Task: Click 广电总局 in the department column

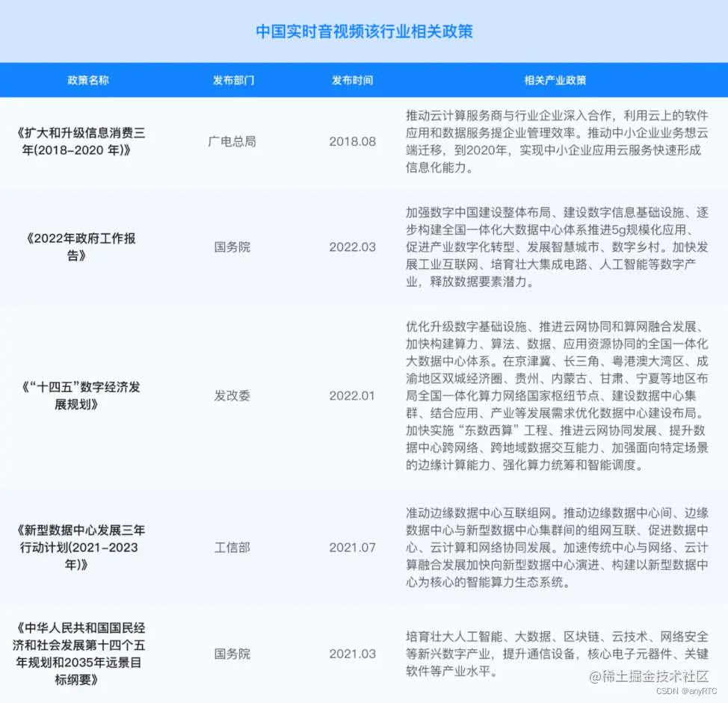Action: (x=232, y=142)
